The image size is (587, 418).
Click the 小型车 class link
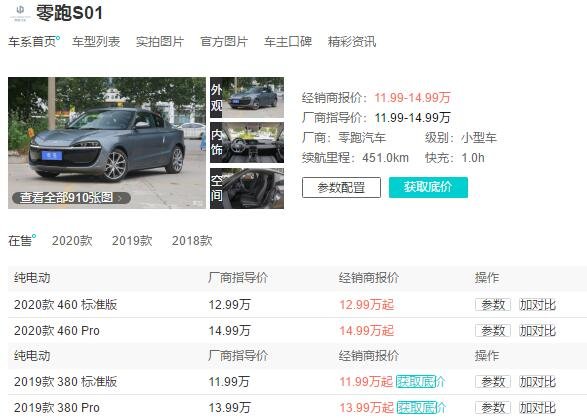pyautogui.click(x=478, y=138)
